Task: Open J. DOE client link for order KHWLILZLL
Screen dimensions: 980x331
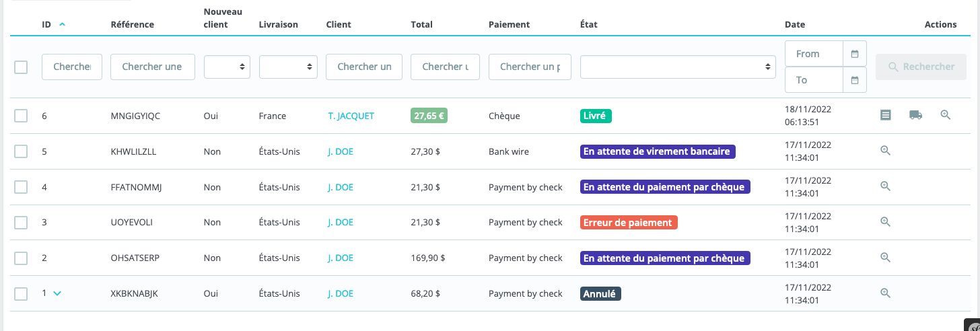Action: pyautogui.click(x=341, y=151)
